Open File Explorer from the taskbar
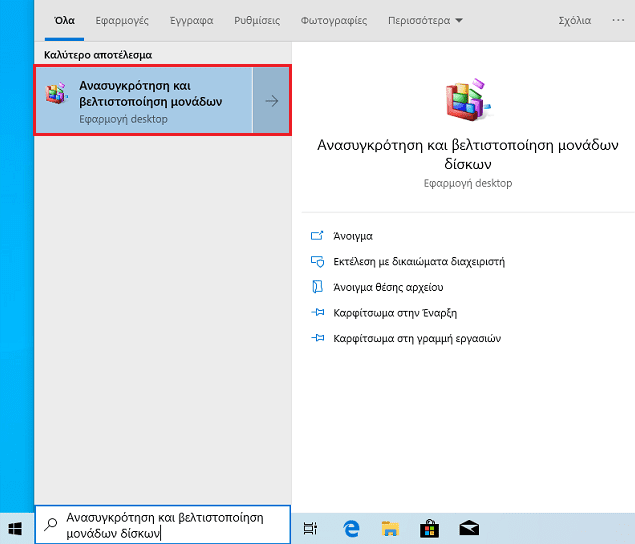The height and width of the screenshot is (544, 635). coord(390,528)
